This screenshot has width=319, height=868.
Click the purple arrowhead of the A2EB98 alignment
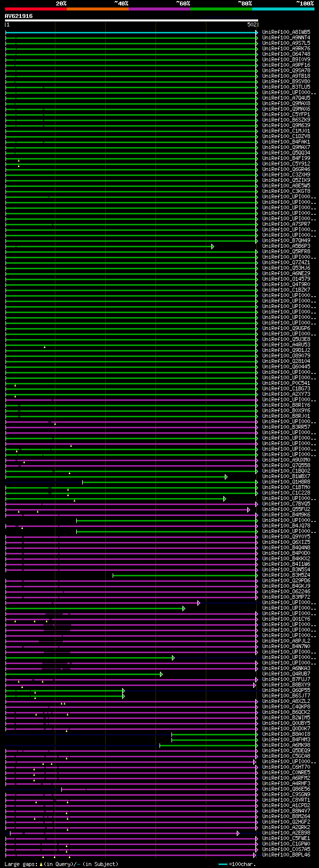point(238,833)
